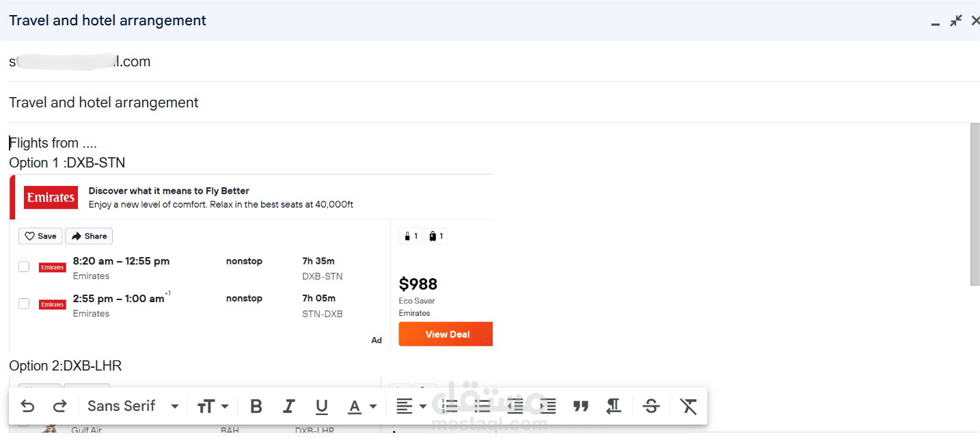The image size is (980, 443).
Task: Click 'nonstop' on the 8:20 am flight
Action: coord(244,261)
